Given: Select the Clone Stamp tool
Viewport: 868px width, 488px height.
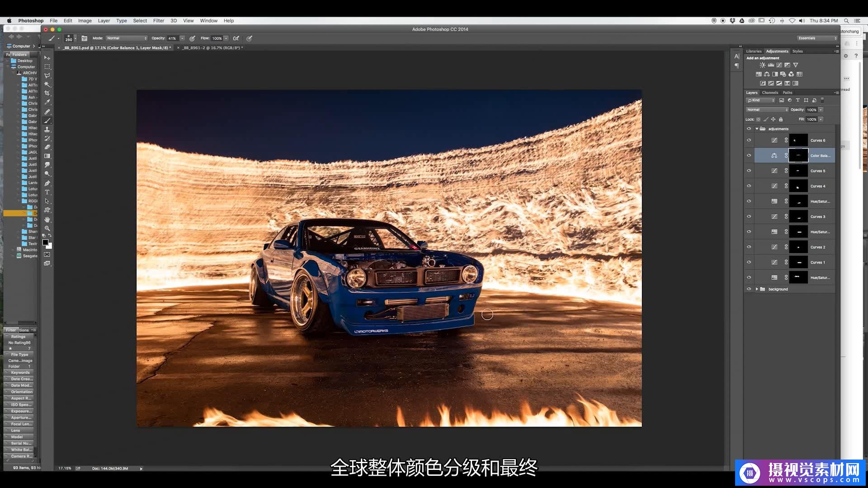Looking at the screenshot, I should pos(47,129).
